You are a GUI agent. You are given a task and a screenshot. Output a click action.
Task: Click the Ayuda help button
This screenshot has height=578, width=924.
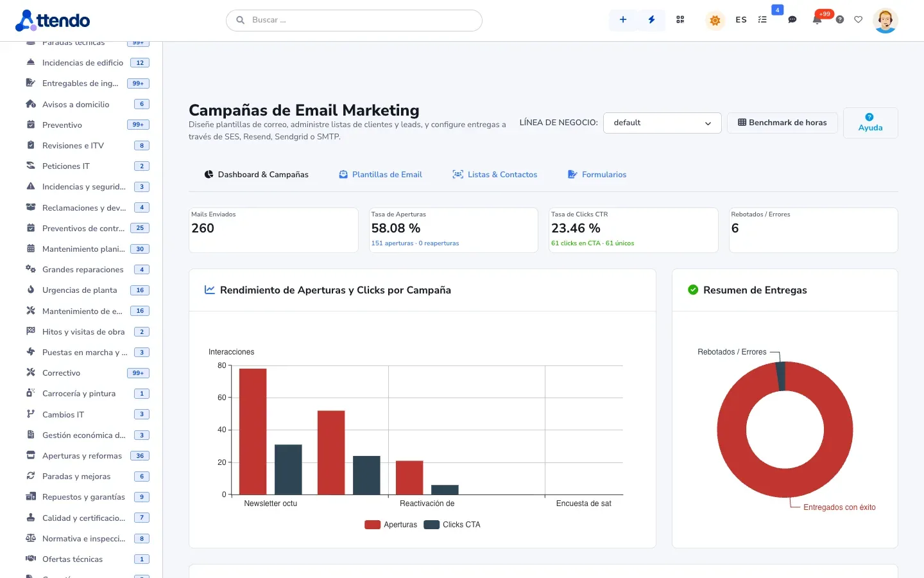(x=870, y=123)
